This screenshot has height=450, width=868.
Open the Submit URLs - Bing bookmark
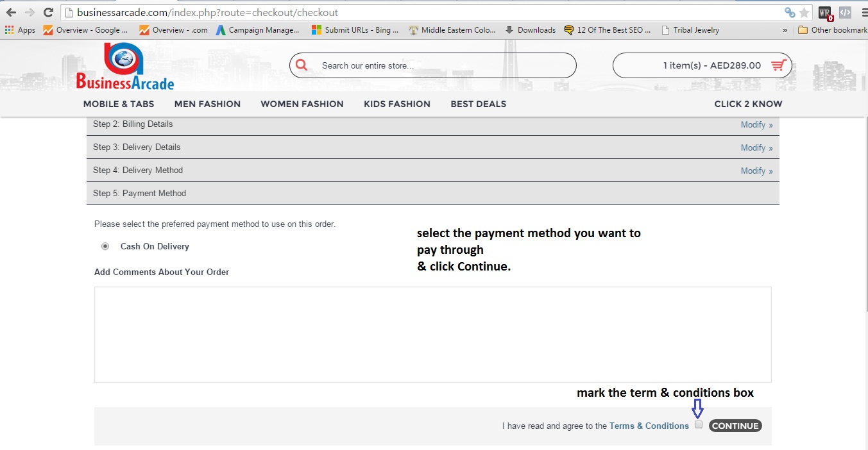(355, 30)
